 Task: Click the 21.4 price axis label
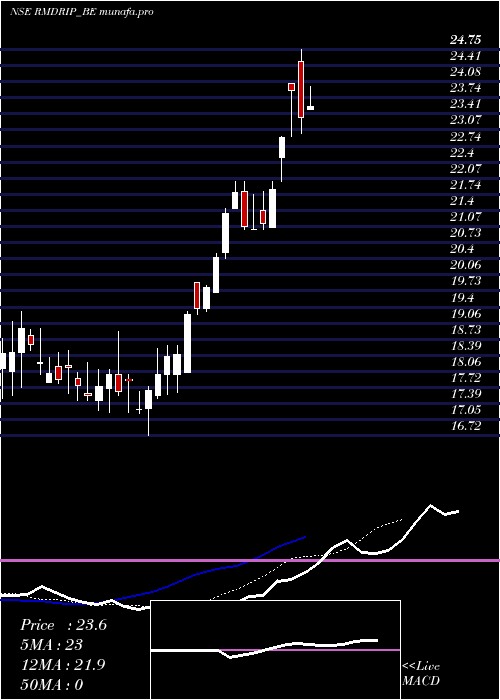(x=462, y=201)
